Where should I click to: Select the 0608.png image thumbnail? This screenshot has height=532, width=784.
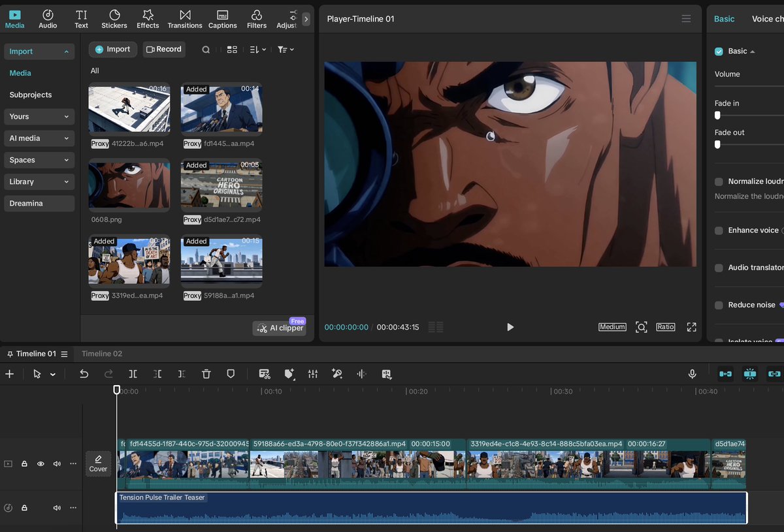coord(129,185)
